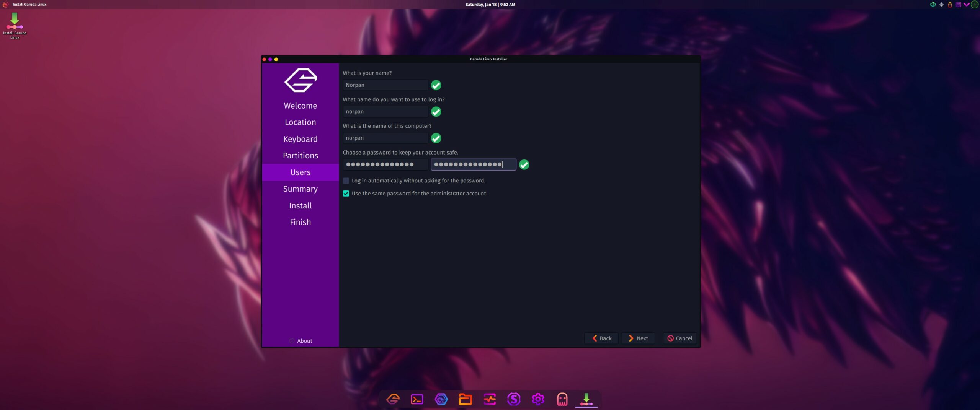This screenshot has width=980, height=410.
Task: Click the Back button
Action: 601,338
